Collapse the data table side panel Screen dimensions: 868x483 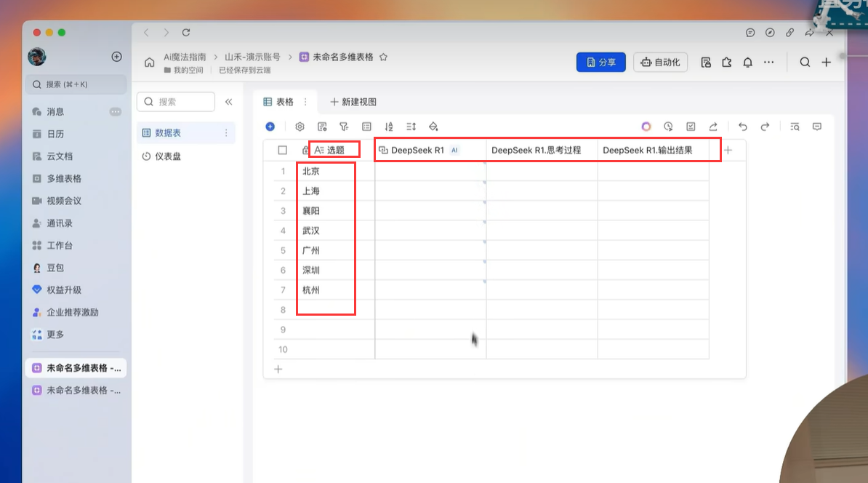coord(228,102)
